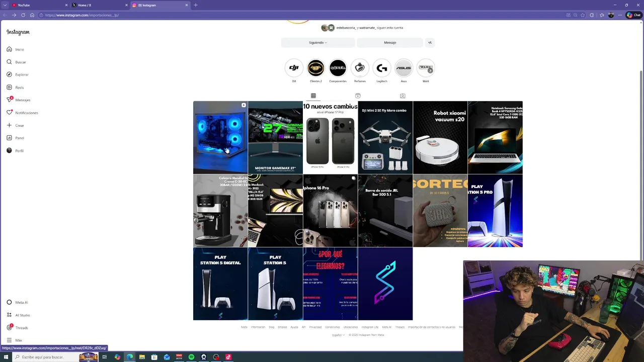The image size is (644, 362).
Task: Open the Asus story highlight
Action: 404,68
